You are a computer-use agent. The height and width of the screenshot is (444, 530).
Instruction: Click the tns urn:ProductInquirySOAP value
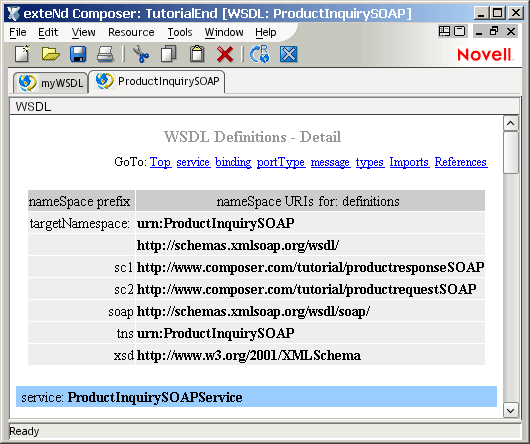point(216,333)
